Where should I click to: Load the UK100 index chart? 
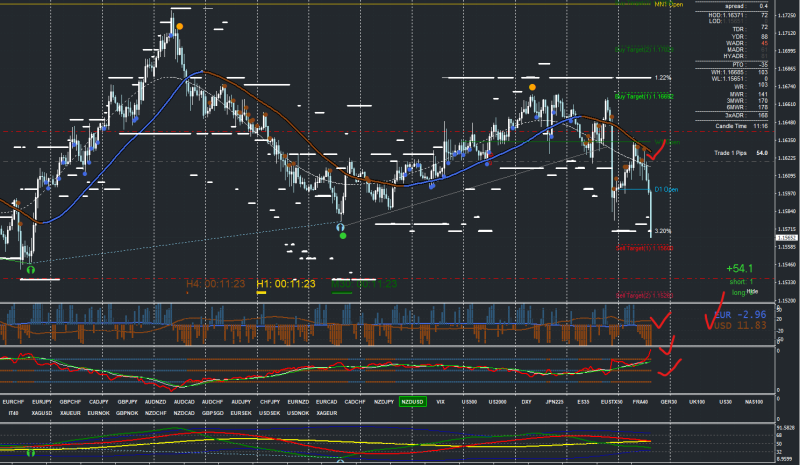[x=697, y=402]
